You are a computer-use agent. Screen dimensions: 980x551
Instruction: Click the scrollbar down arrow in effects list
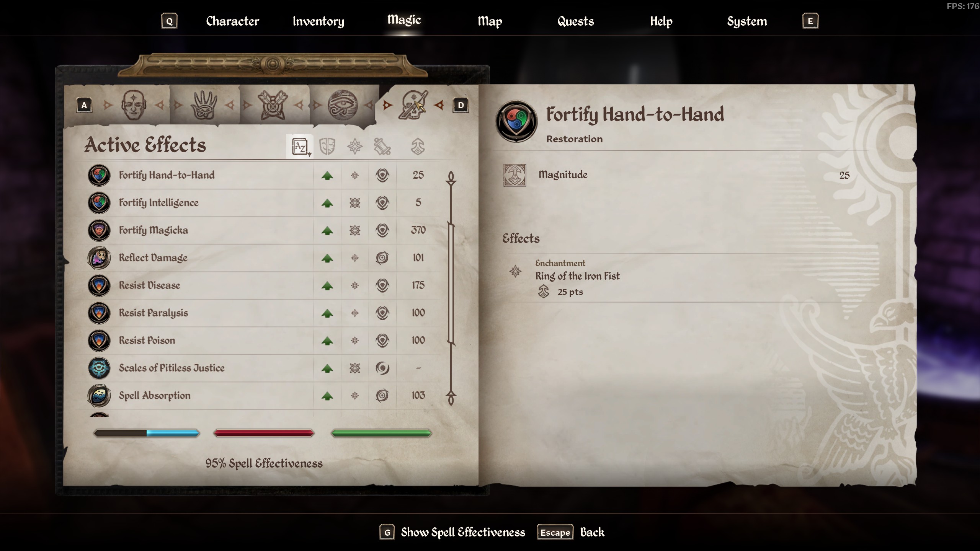point(451,398)
